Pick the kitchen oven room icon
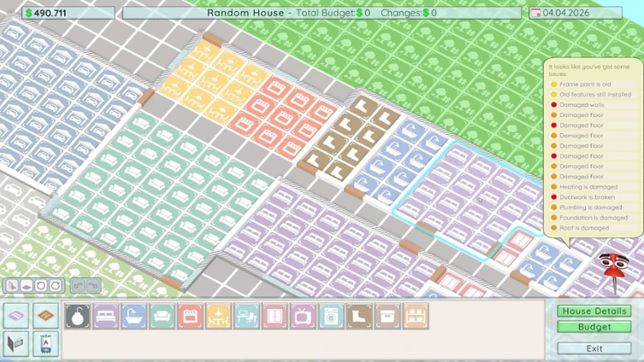The height and width of the screenshot is (362, 644). click(191, 316)
